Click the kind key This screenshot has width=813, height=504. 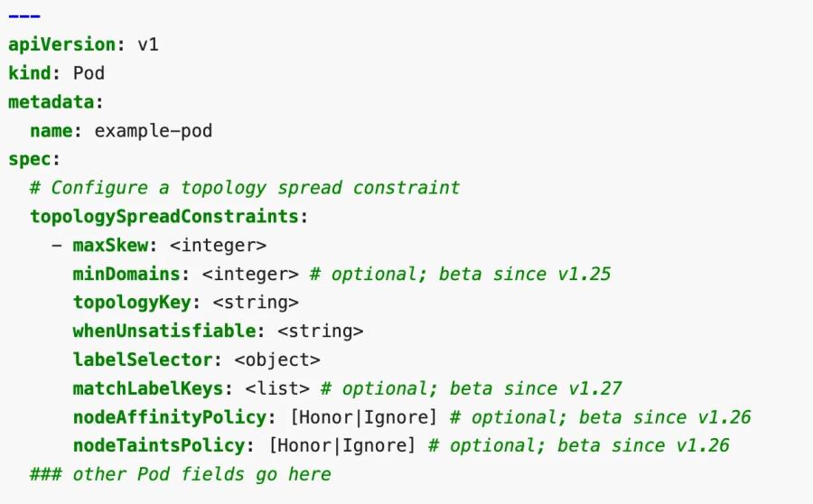pyautogui.click(x=31, y=72)
